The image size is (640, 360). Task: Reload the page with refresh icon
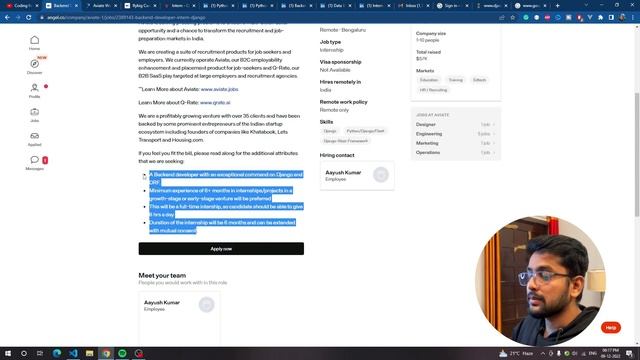point(29,18)
